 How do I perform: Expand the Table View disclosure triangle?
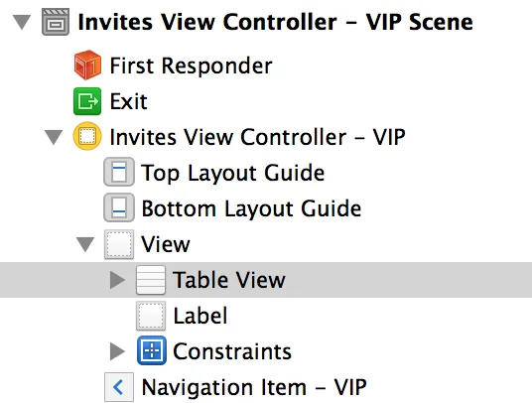point(117,280)
